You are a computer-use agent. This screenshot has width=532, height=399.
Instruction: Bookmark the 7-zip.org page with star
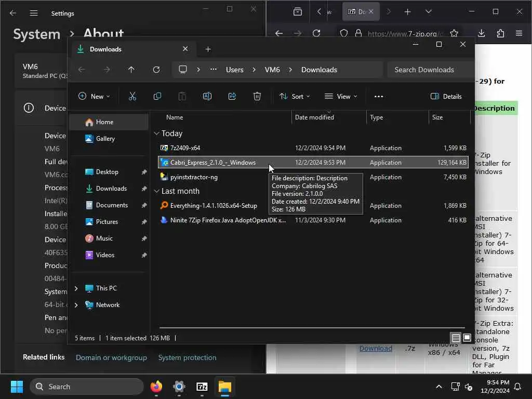(x=454, y=33)
